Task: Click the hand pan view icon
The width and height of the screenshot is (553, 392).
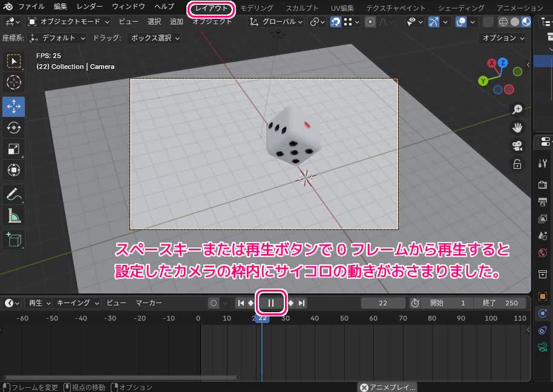Action: click(517, 127)
